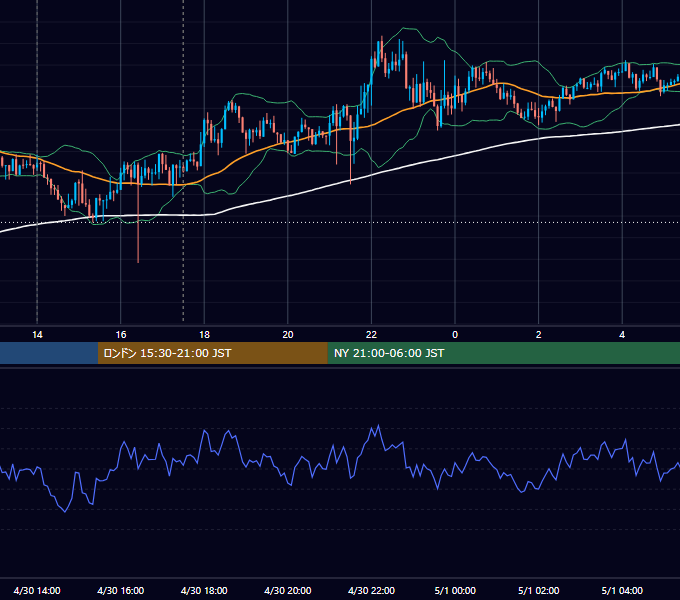
Task: Click the 5/1 04:00 date label
Action: tap(622, 590)
